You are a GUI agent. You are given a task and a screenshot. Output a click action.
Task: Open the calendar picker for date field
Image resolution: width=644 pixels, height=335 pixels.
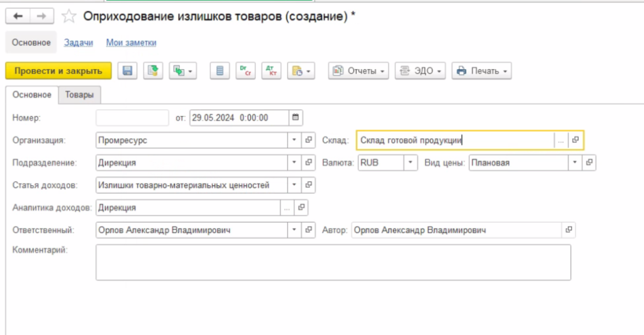coord(296,118)
